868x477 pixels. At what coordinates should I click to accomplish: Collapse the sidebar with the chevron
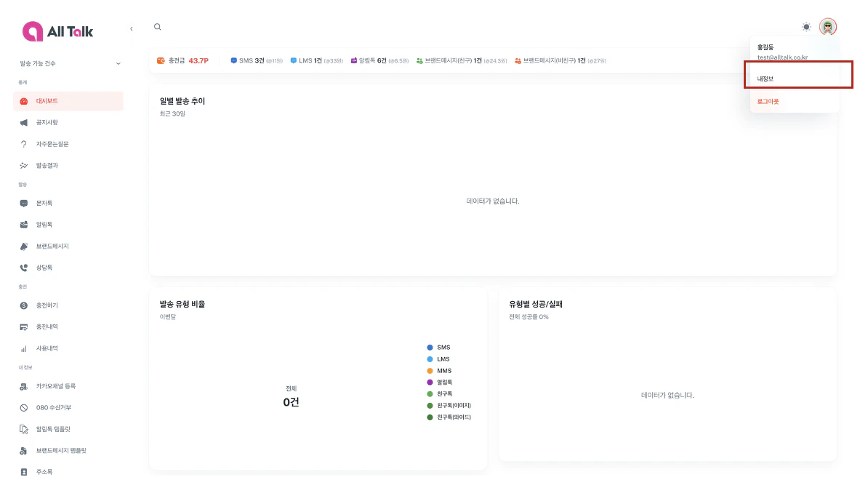pos(131,28)
